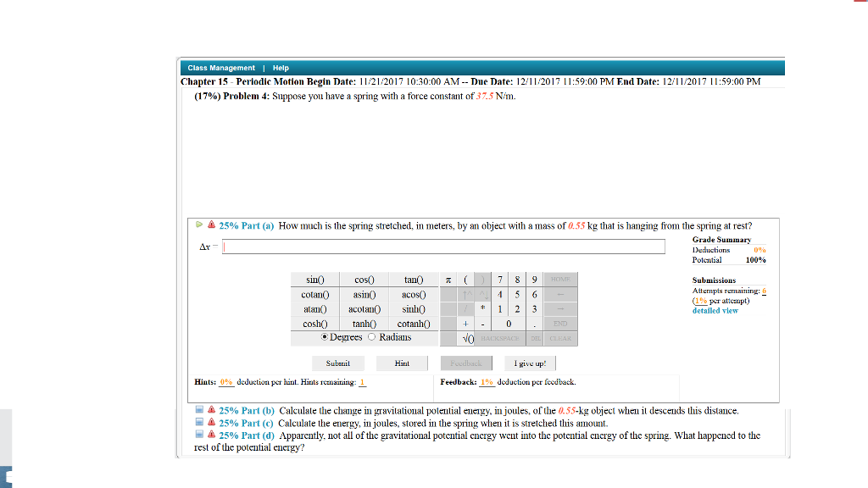Click the number 7 keypad key

498,279
